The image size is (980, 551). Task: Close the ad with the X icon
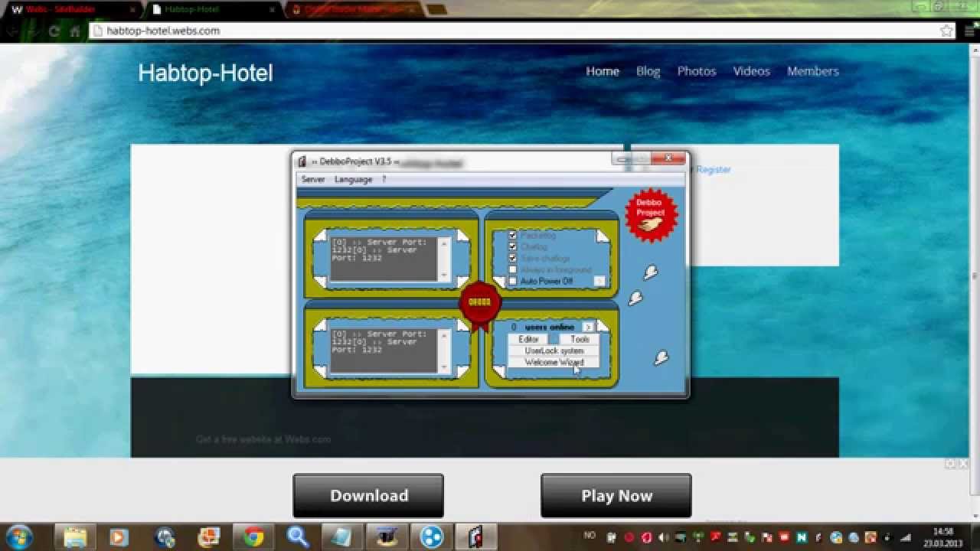pos(963,464)
